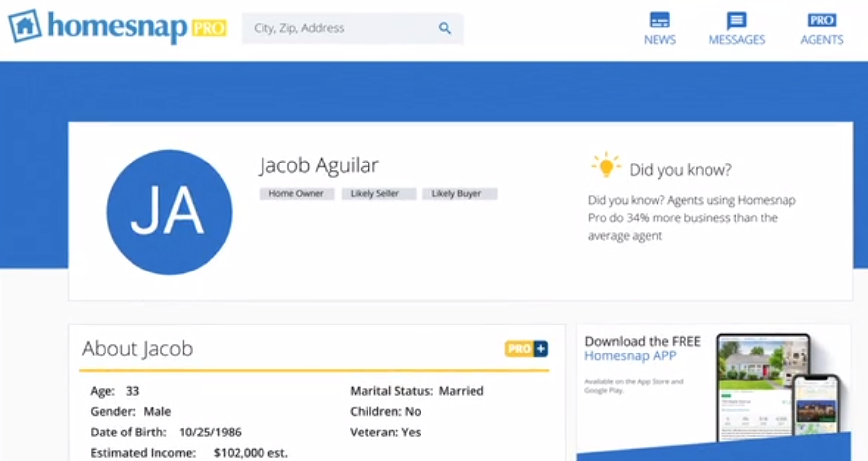Switch to the NEWS tab
Viewport: 868px width, 461px height.
point(659,28)
